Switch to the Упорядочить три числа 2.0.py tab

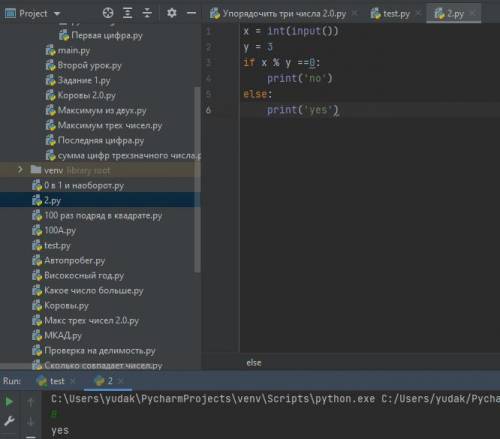point(278,14)
